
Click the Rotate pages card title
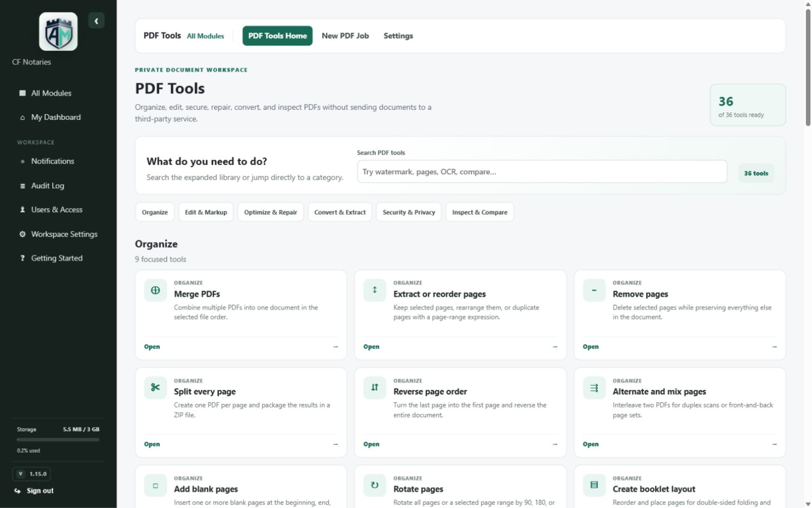tap(418, 490)
